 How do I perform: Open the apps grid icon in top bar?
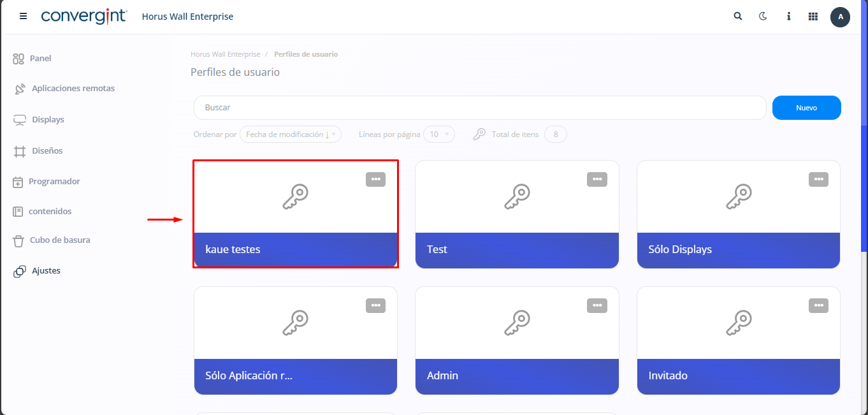coord(813,16)
